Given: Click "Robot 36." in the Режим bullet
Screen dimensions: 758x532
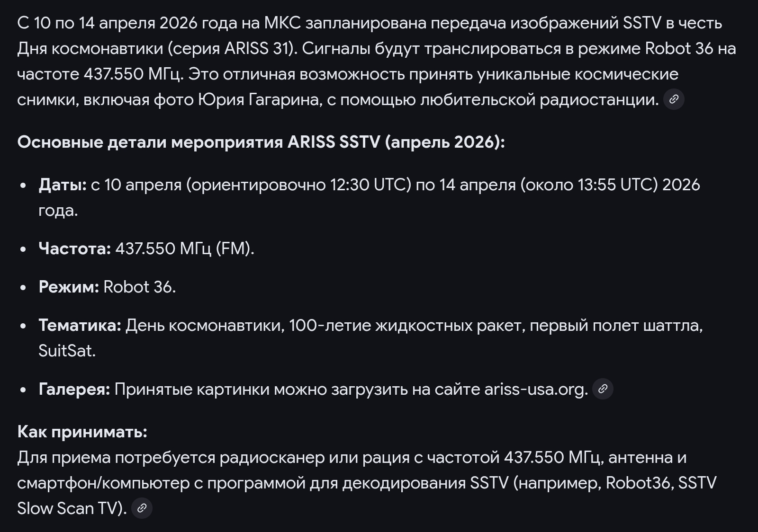Looking at the screenshot, I should click(x=139, y=287).
